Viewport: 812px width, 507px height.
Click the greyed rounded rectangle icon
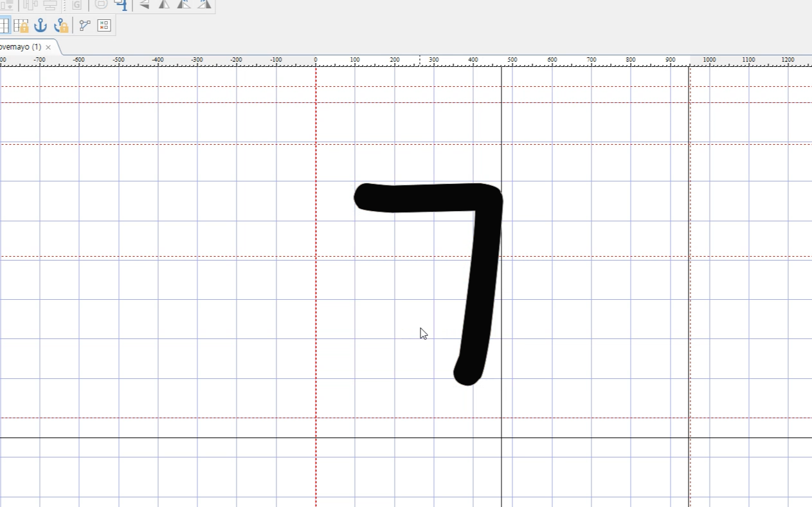click(x=101, y=5)
